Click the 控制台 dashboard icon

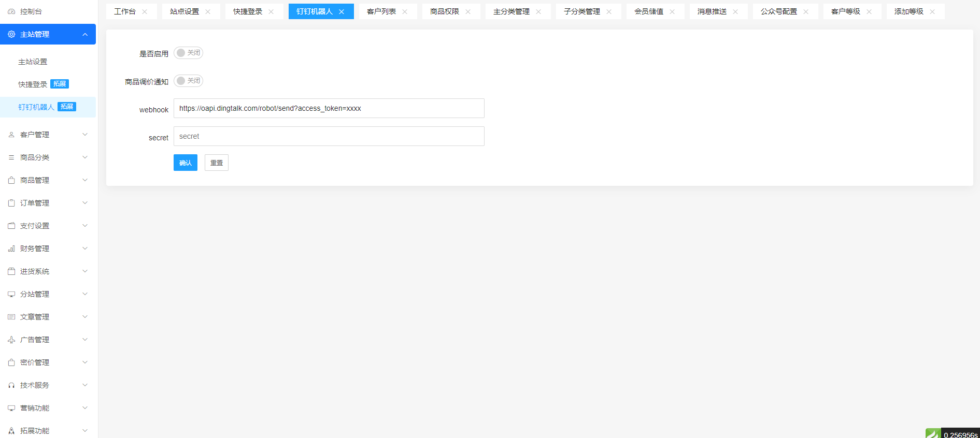click(11, 11)
